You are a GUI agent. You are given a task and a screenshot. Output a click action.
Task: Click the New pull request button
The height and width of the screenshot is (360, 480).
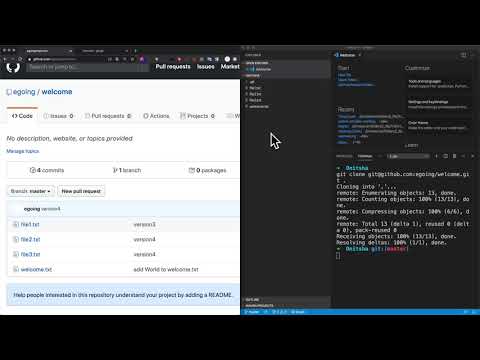point(81,191)
